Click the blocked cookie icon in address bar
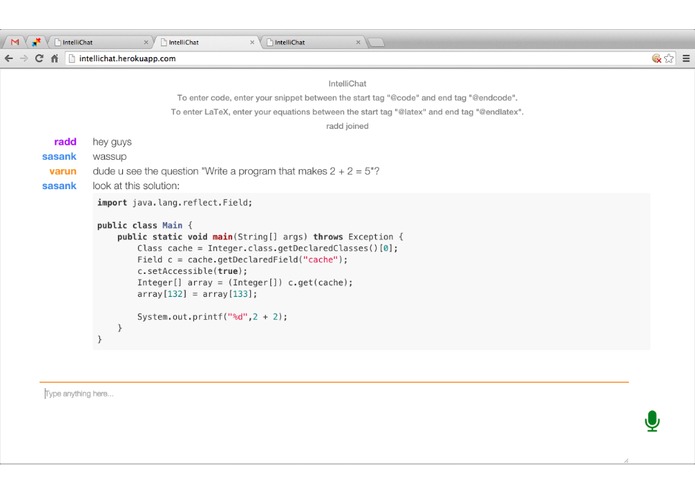 656,58
